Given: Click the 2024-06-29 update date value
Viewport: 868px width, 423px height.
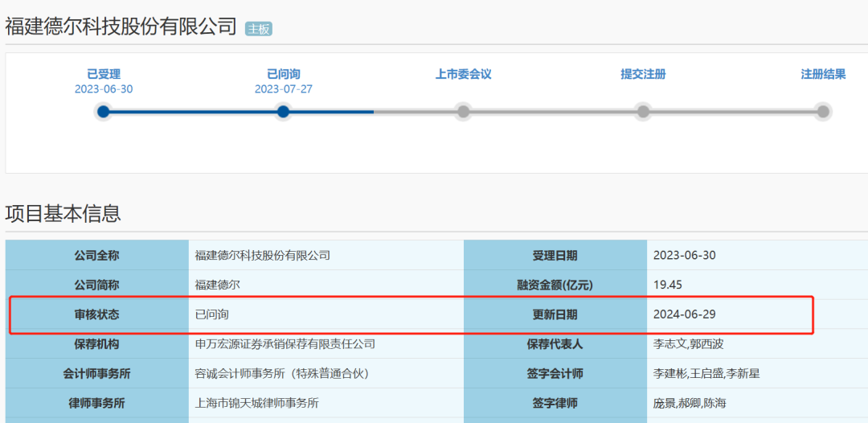Looking at the screenshot, I should [x=685, y=314].
